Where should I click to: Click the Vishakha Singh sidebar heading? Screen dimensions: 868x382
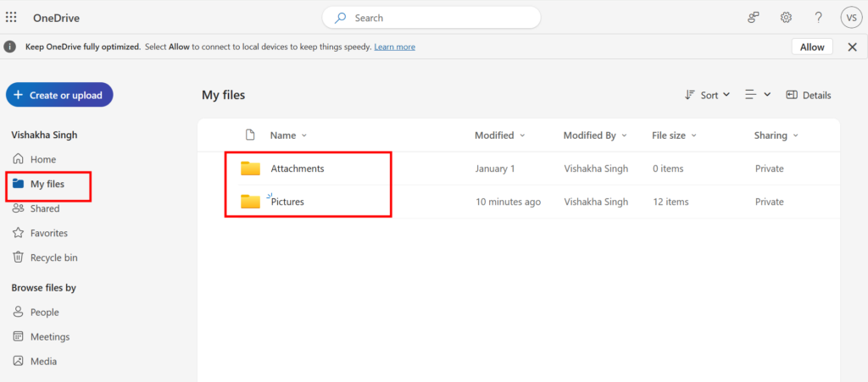point(44,135)
